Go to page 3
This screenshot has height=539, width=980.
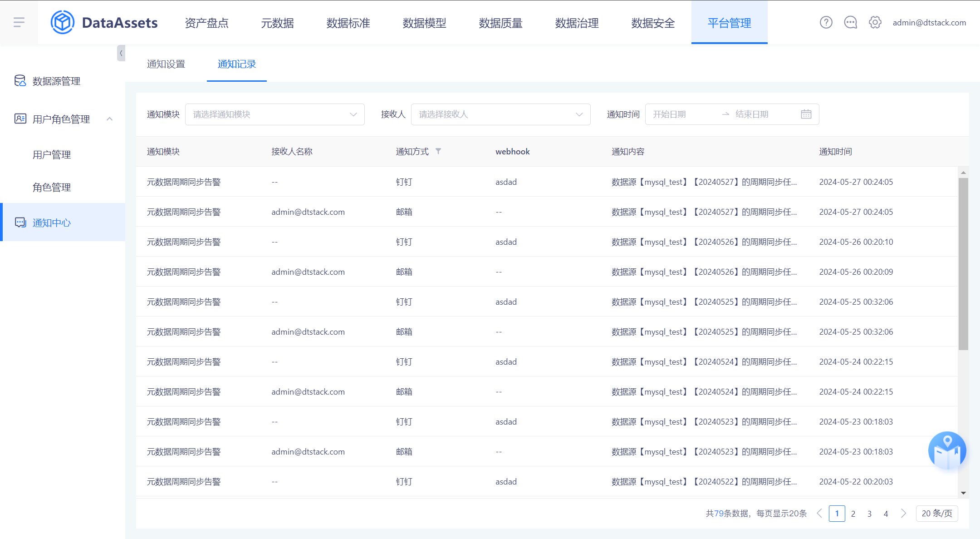click(869, 514)
